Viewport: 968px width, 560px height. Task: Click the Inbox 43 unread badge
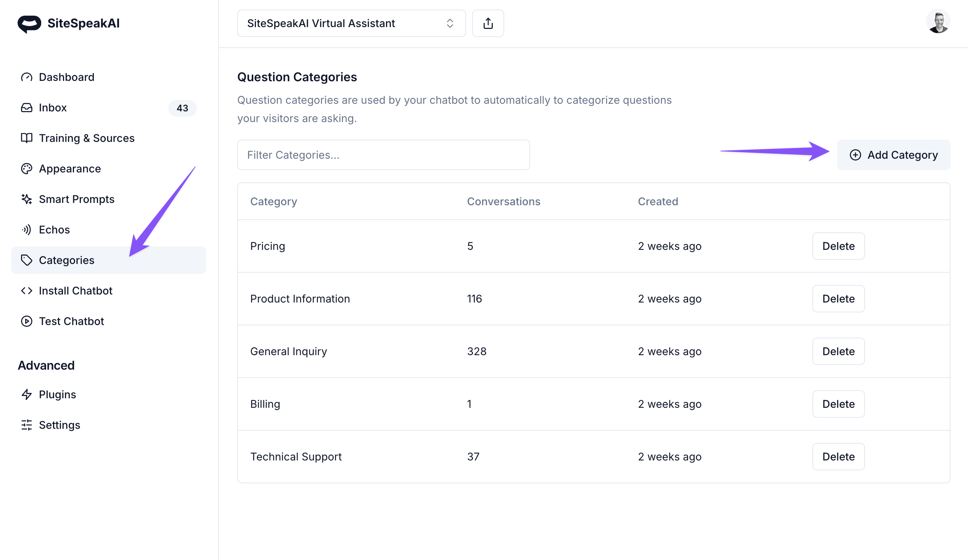pyautogui.click(x=182, y=108)
